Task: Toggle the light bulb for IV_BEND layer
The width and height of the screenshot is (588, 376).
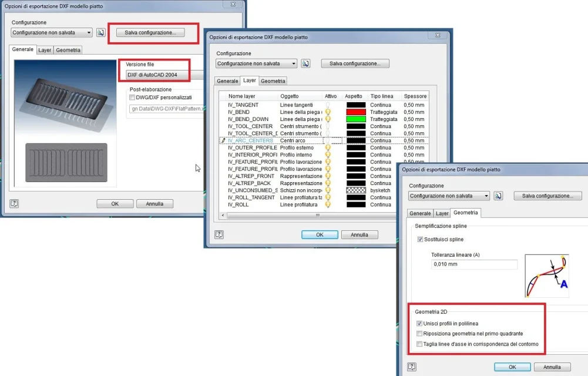Action: tap(328, 112)
